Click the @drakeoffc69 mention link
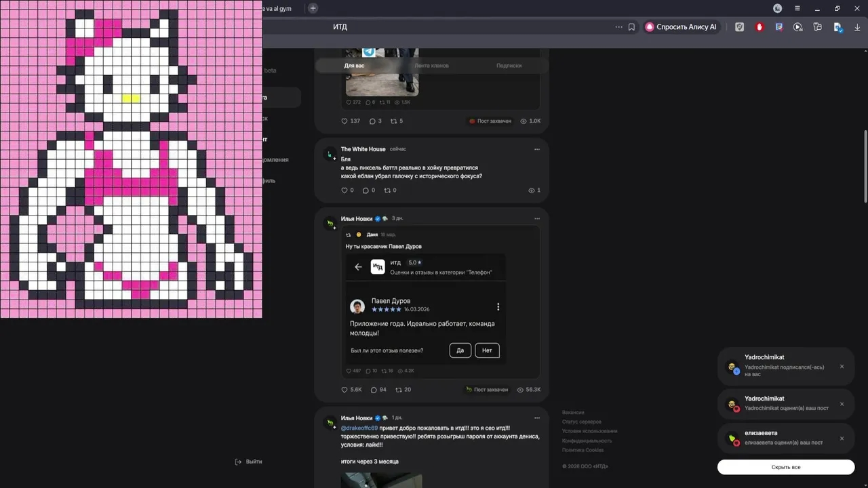This screenshot has width=868, height=488. (359, 428)
